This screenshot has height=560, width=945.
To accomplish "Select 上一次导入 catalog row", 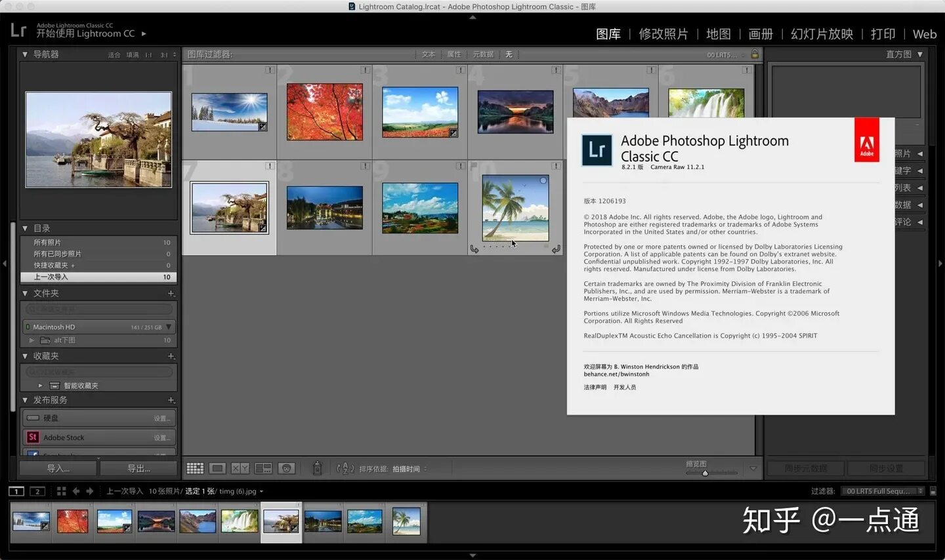I will coord(98,277).
